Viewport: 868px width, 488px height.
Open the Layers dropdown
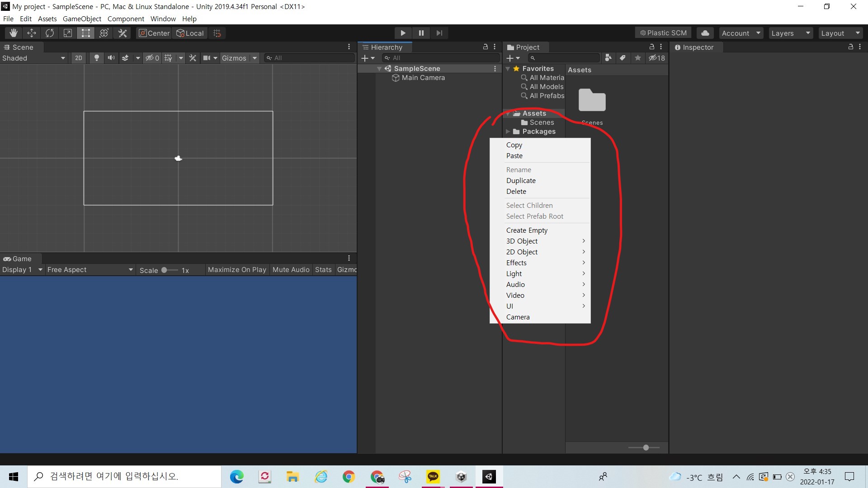pyautogui.click(x=790, y=33)
